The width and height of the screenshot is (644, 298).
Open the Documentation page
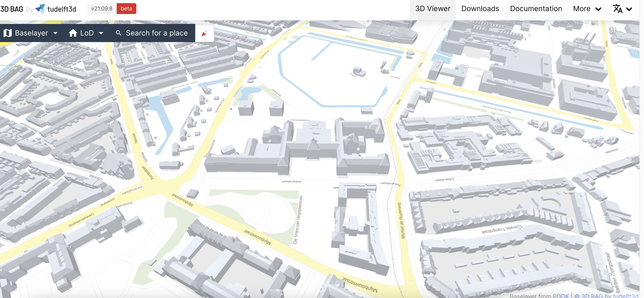click(536, 9)
